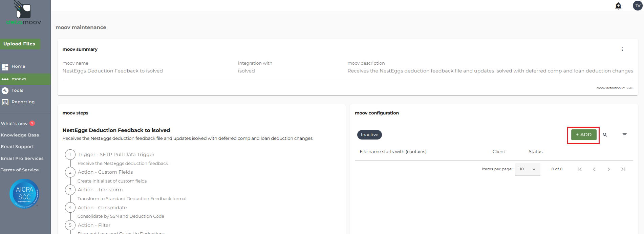Open the Items per page dropdown

528,169
